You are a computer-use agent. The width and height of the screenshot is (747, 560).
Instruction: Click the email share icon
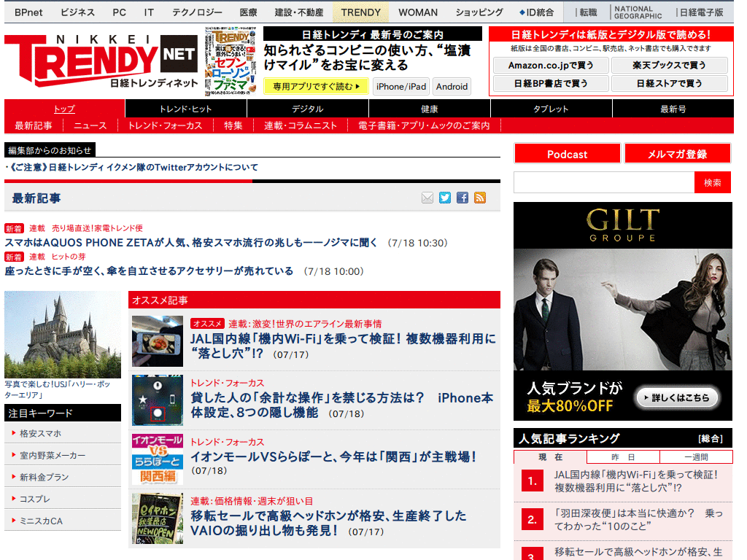(x=427, y=198)
